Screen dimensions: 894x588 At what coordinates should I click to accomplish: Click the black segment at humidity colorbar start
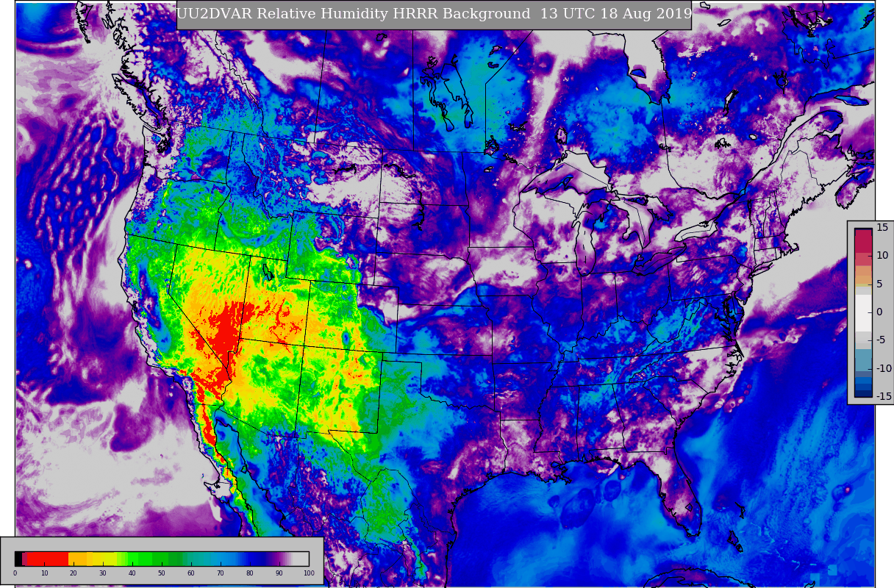tap(18, 559)
